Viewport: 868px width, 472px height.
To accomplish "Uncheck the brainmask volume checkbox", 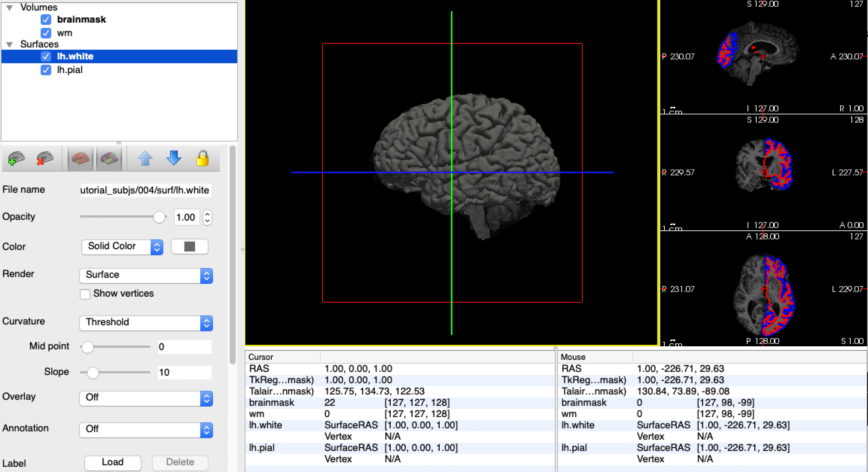I will coord(46,20).
